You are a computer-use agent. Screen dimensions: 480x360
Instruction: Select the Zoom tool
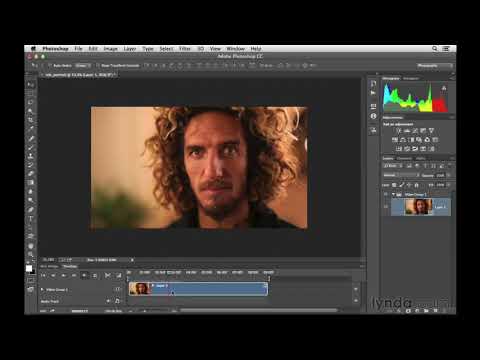pyautogui.click(x=31, y=255)
